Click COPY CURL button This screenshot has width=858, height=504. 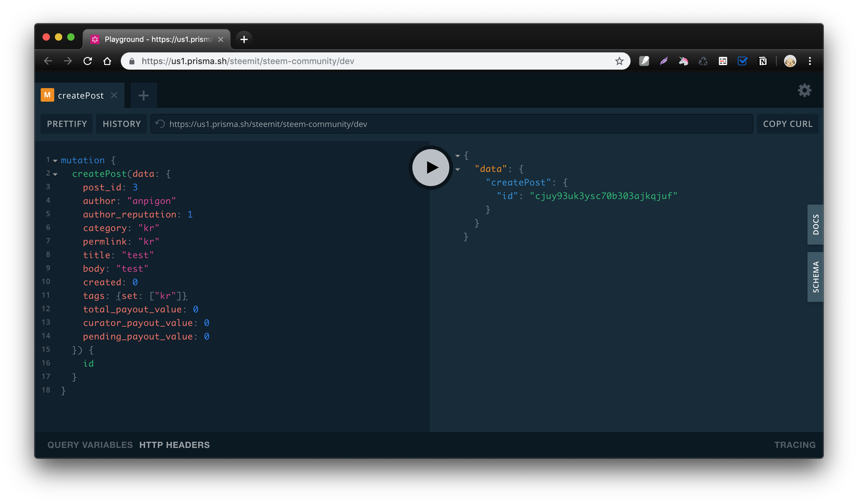[787, 124]
